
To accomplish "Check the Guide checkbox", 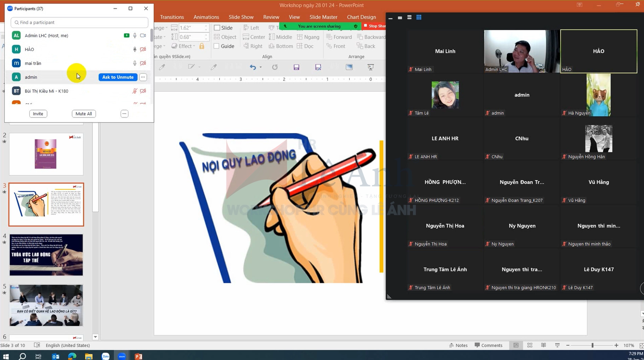I will coord(217,46).
